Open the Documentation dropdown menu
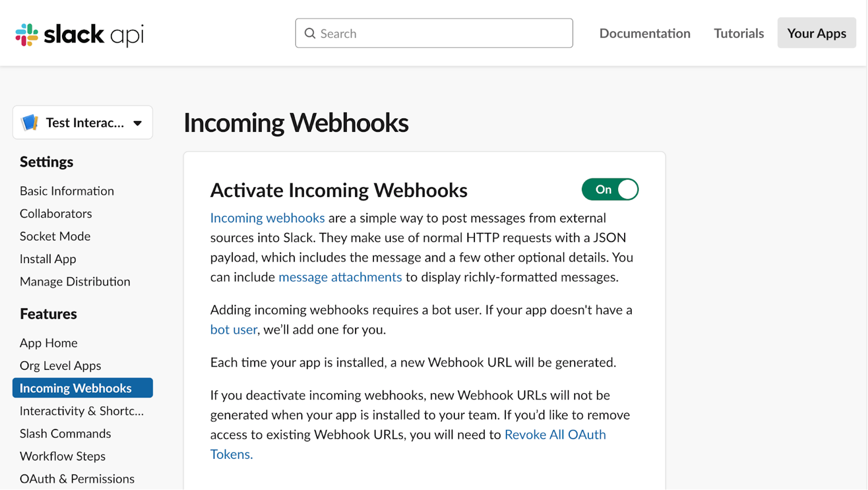 pos(645,33)
